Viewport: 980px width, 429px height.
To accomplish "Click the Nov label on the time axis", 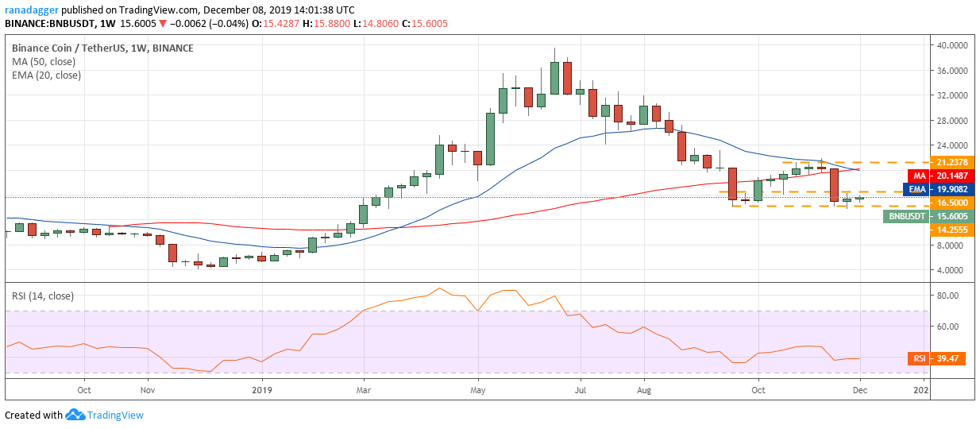I will pos(147,390).
